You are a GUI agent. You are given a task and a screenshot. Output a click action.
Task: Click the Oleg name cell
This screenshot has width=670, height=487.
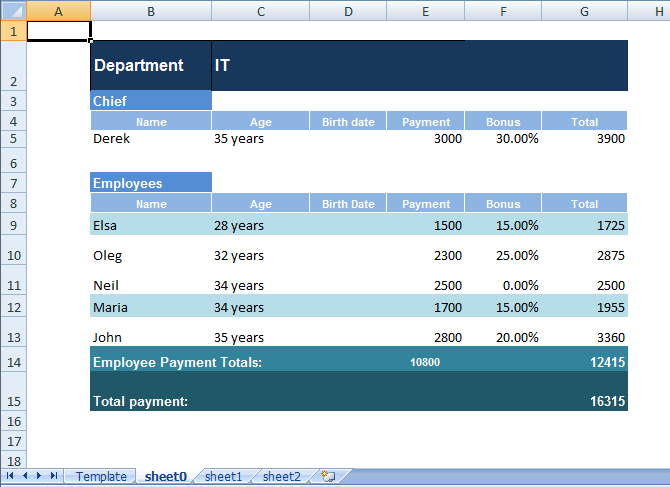pyautogui.click(x=151, y=250)
